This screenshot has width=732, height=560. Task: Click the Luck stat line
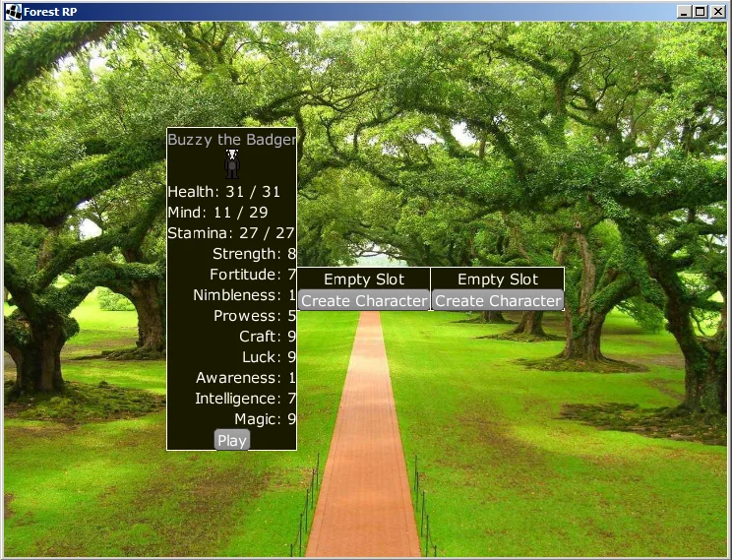tap(269, 356)
